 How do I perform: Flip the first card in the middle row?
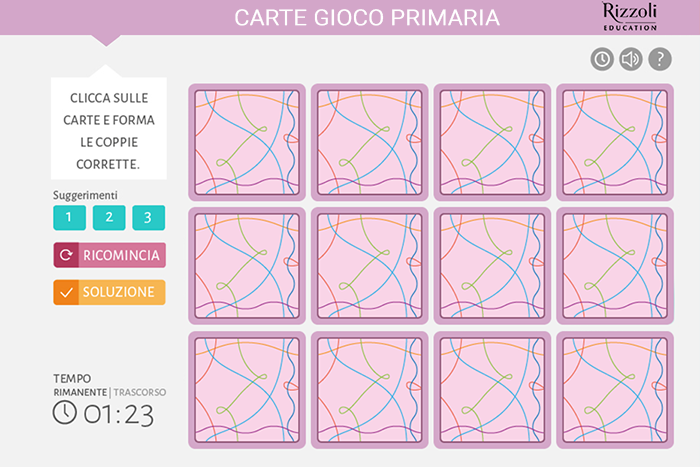click(247, 266)
